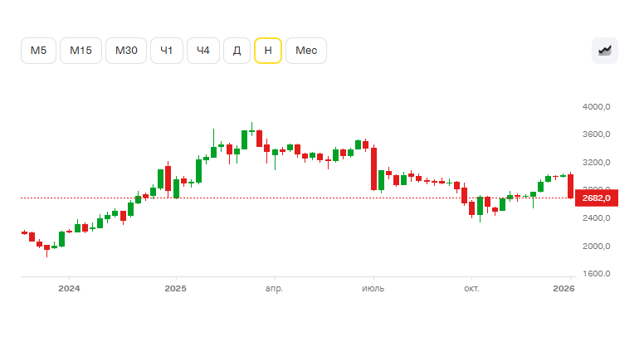The image size is (644, 342).
Task: Select the daily Д timeframe
Action: click(237, 51)
